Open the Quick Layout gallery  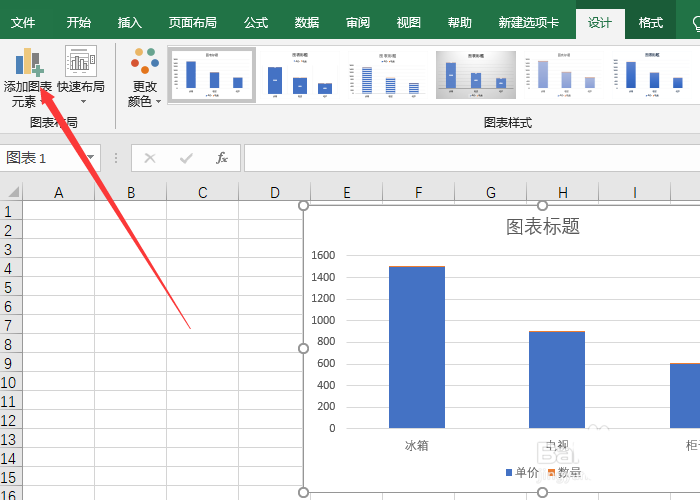[x=81, y=76]
